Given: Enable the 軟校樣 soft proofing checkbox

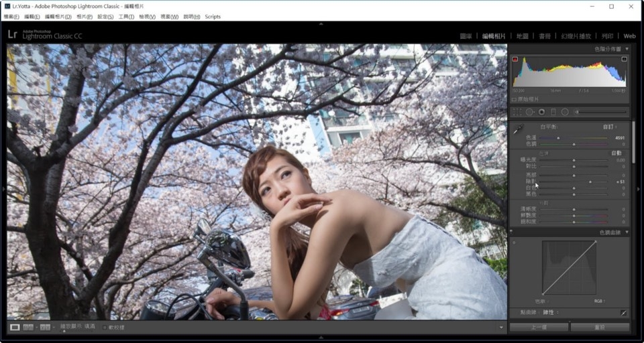Looking at the screenshot, I should [x=105, y=328].
